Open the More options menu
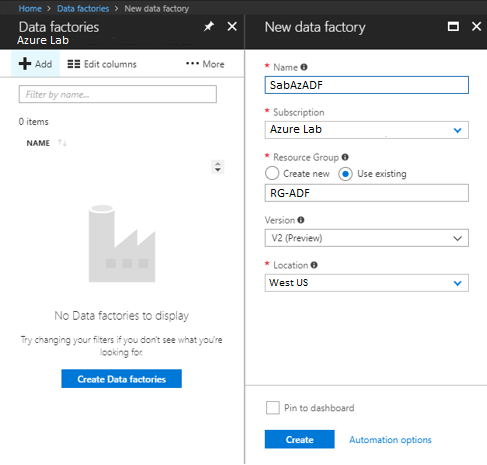487x465 pixels. pyautogui.click(x=205, y=64)
